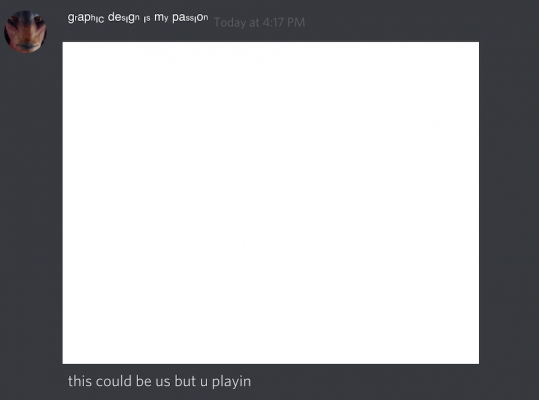
Task: Click the 'Today at 4:17 PM' timestamp
Action: coord(260,23)
